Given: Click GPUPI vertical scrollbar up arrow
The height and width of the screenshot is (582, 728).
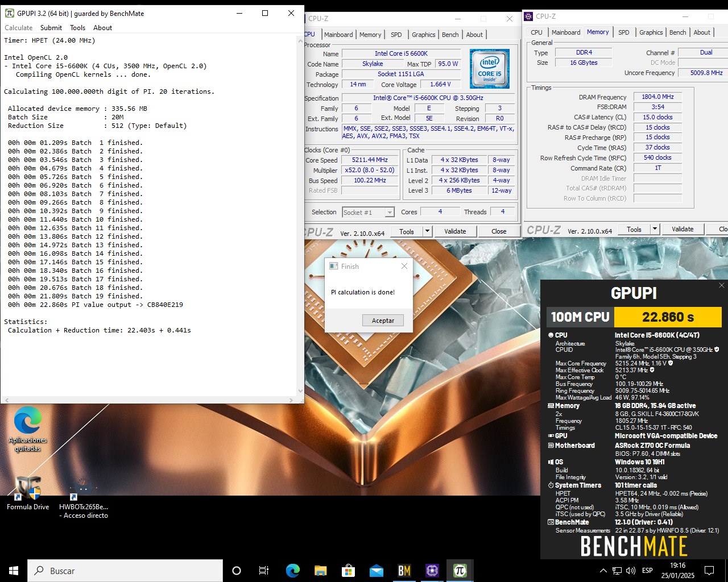Looking at the screenshot, I should click(300, 41).
